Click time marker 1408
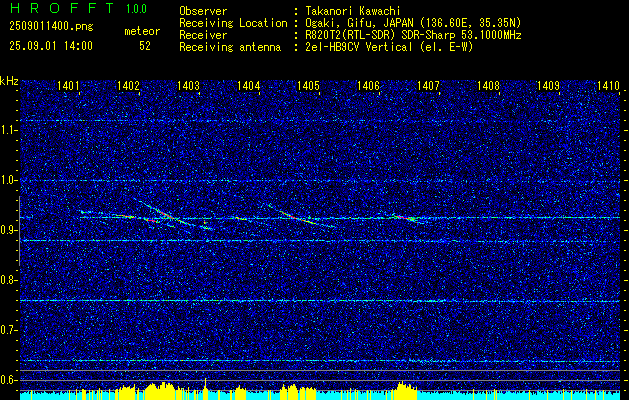Viewport: 629px width, 400px height. pyautogui.click(x=488, y=85)
